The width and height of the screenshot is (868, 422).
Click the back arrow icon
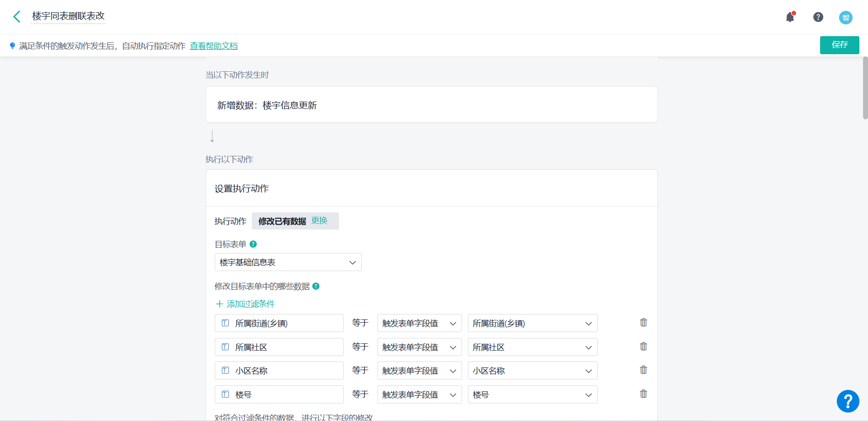coord(17,17)
